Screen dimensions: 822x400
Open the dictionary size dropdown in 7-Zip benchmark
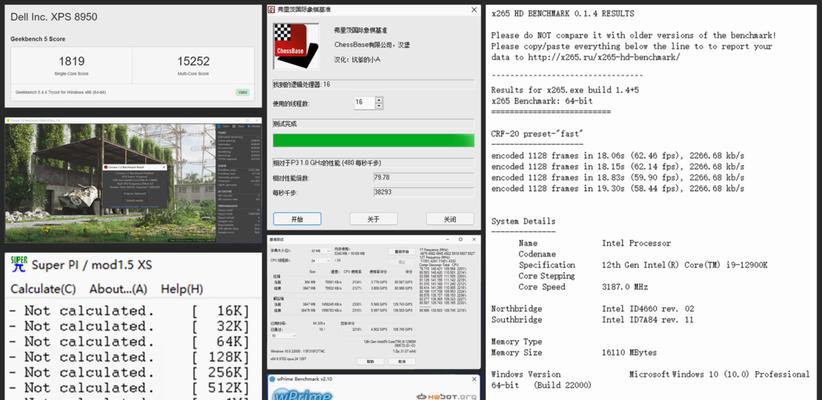[320, 251]
